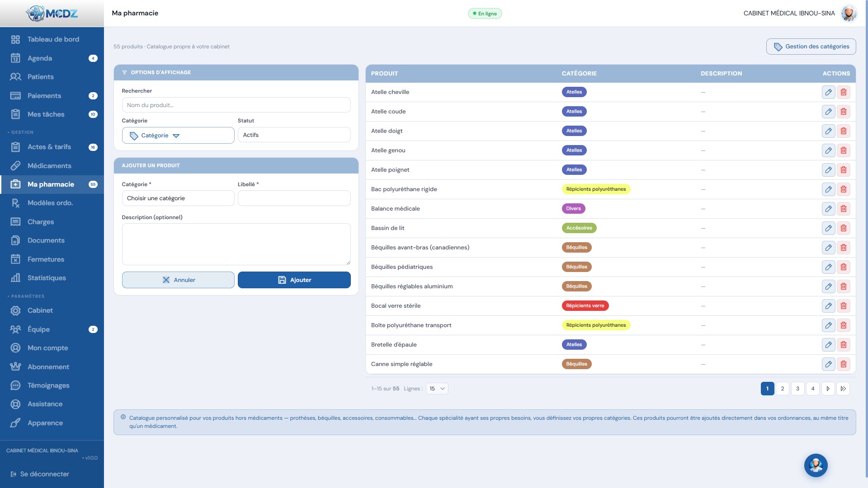Image resolution: width=868 pixels, height=488 pixels.
Task: Click Annuler to cancel product form
Action: tap(178, 280)
